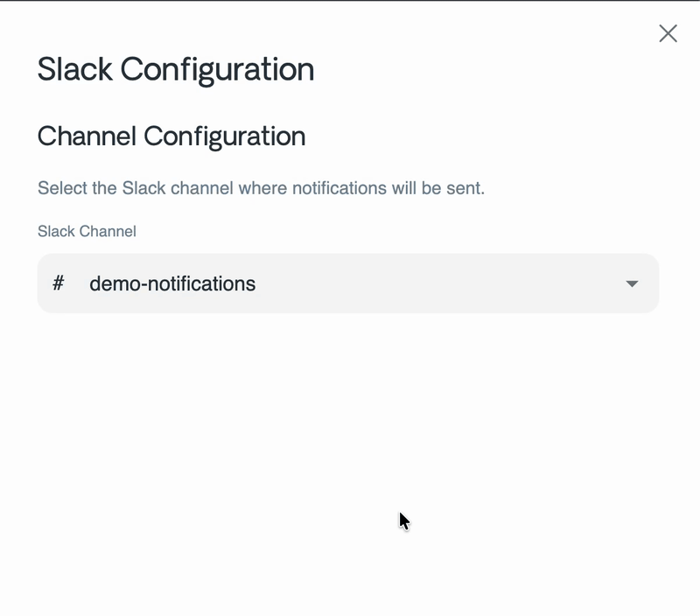Click the Slack Configuration title
Image resolution: width=700 pixels, height=616 pixels.
(176, 70)
